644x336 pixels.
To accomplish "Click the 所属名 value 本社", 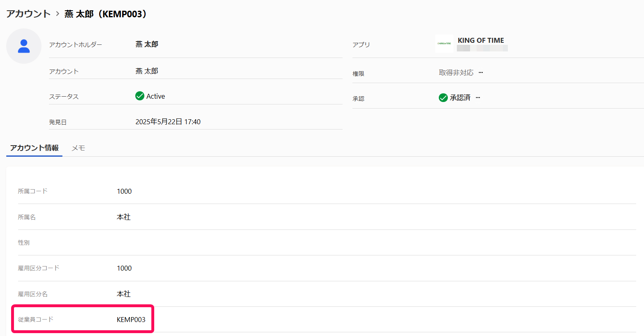I will tap(123, 217).
